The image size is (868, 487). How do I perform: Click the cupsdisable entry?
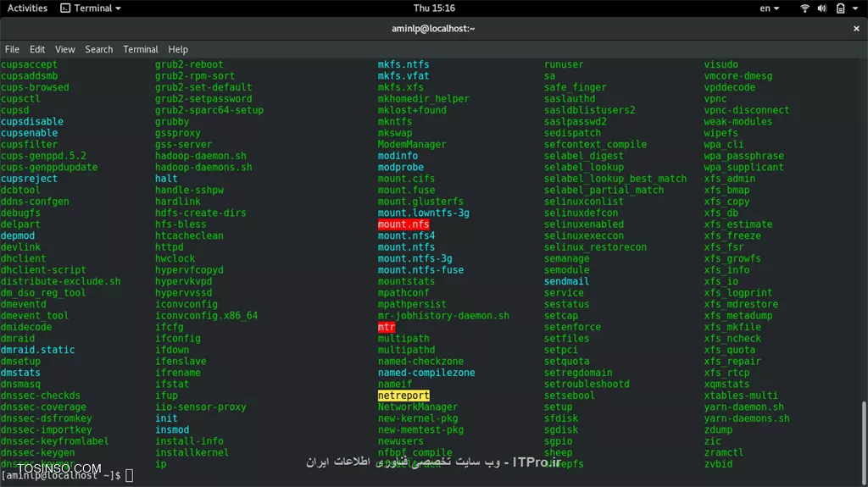(32, 122)
